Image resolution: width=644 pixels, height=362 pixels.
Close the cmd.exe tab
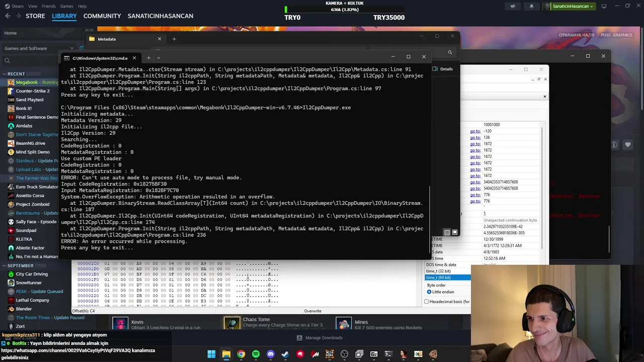[x=134, y=58]
